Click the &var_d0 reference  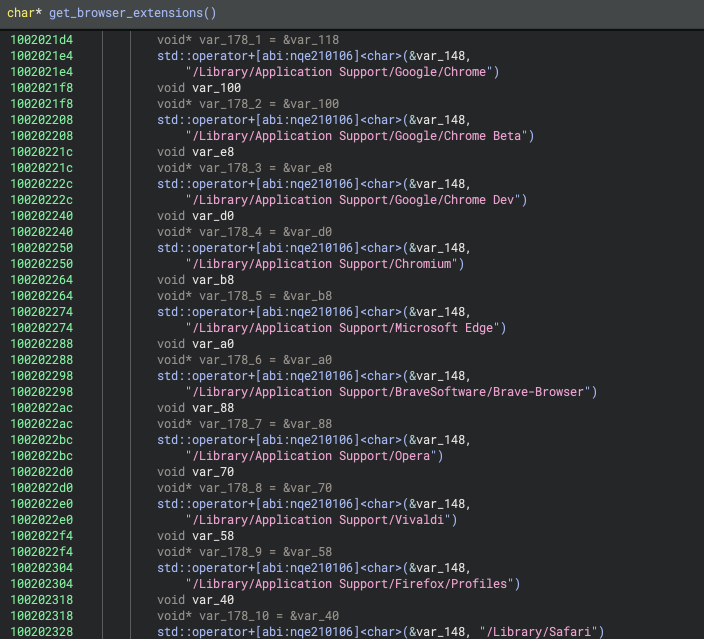308,232
